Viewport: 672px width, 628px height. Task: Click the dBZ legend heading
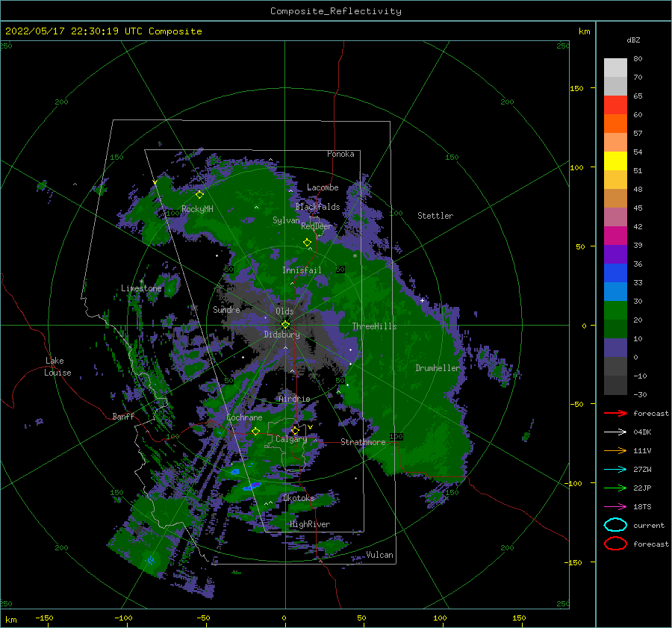pyautogui.click(x=633, y=40)
